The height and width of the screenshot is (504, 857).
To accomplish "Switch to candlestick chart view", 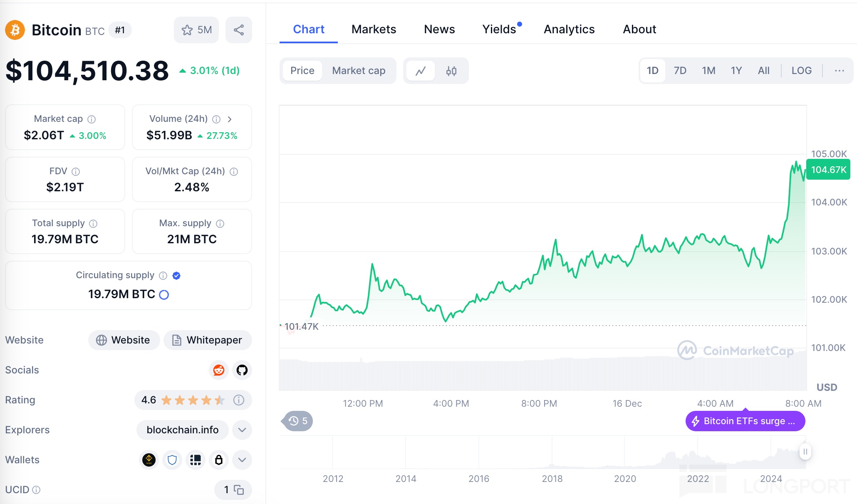I will (x=452, y=71).
